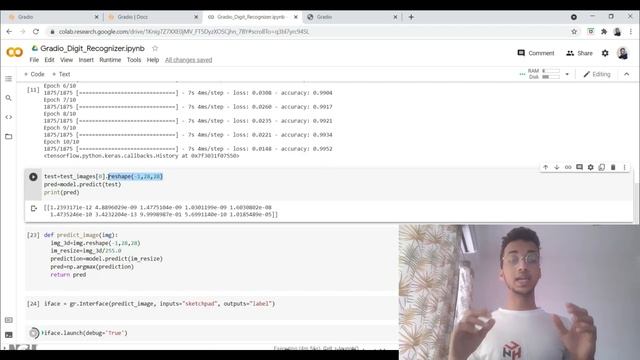
Task: Open the browser extensions puzzle icon
Action: pos(604,31)
